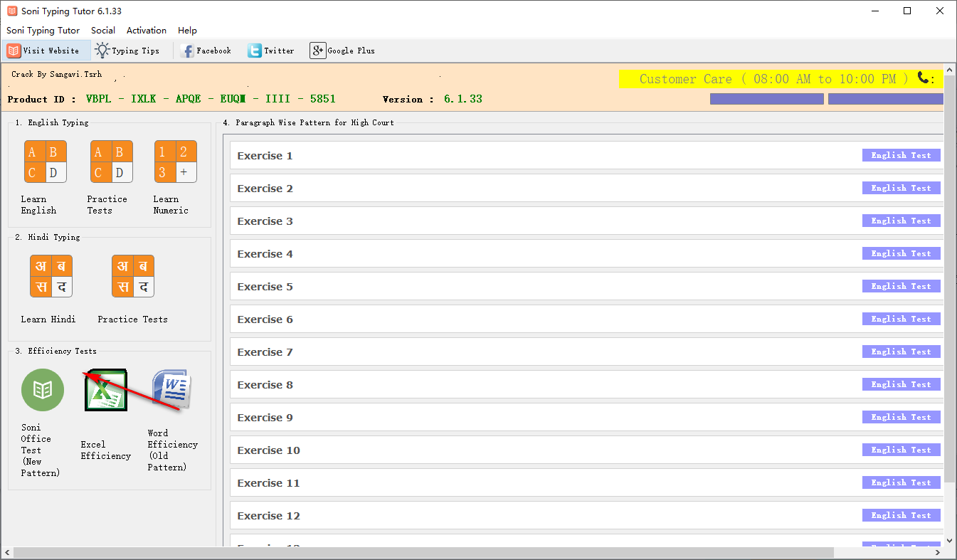
Task: Select the Exercise 4 row label
Action: pos(265,254)
